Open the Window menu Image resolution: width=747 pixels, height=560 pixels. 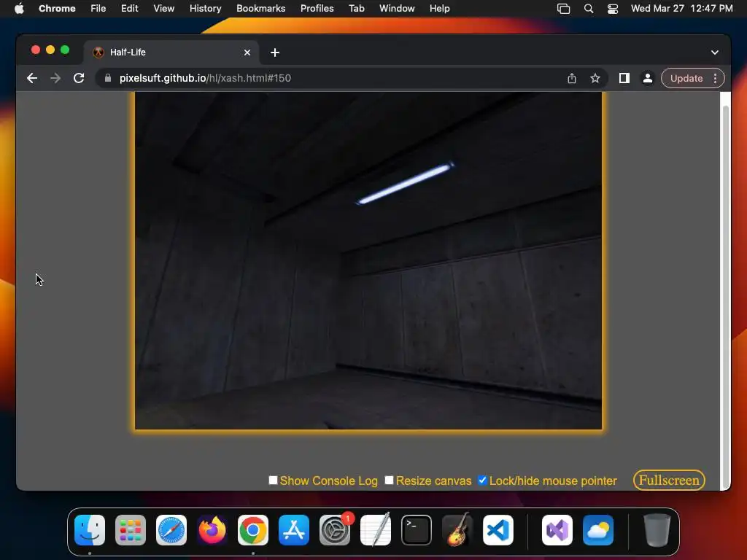(x=397, y=8)
